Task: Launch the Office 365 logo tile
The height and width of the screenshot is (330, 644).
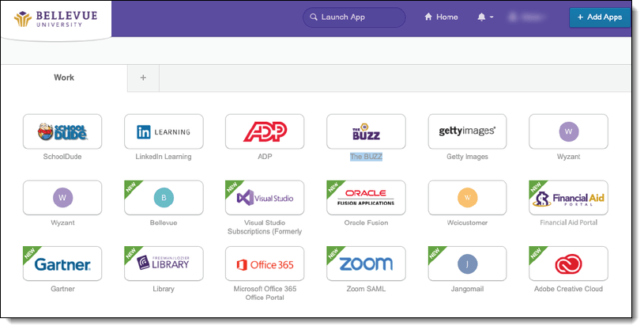Action: pyautogui.click(x=265, y=264)
